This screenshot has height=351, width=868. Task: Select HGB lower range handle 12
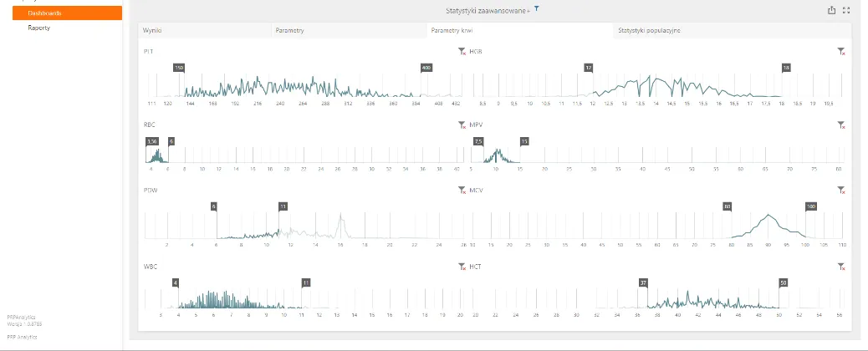point(589,68)
